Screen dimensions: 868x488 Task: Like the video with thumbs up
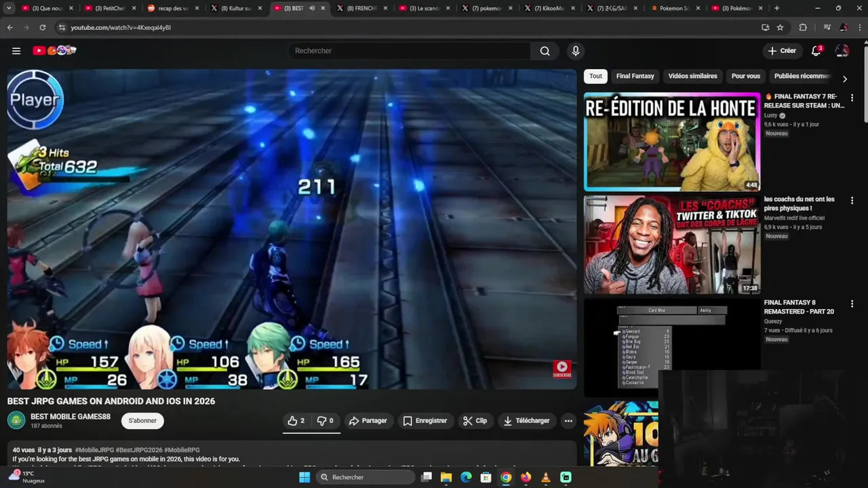click(x=296, y=421)
